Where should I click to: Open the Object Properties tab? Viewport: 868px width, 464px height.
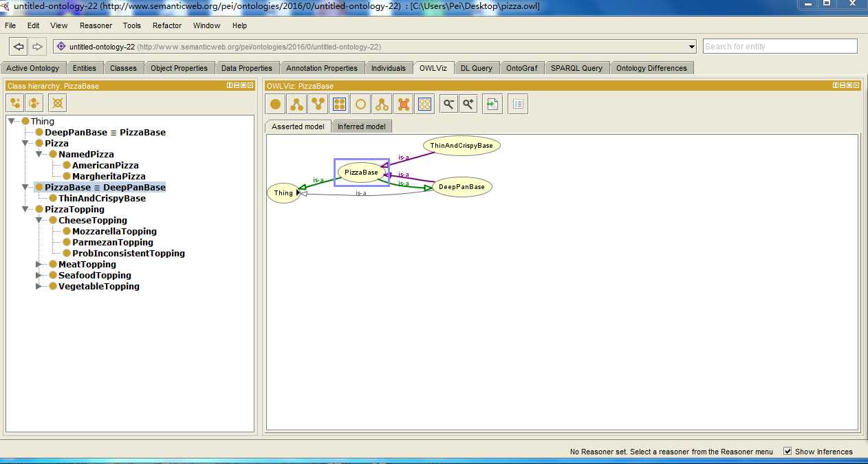[179, 68]
